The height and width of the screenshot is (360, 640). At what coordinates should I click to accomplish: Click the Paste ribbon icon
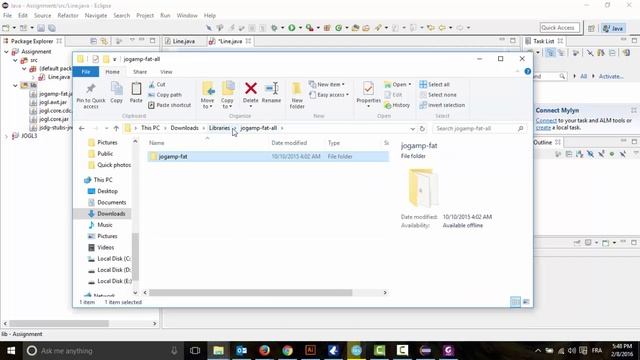(x=136, y=89)
